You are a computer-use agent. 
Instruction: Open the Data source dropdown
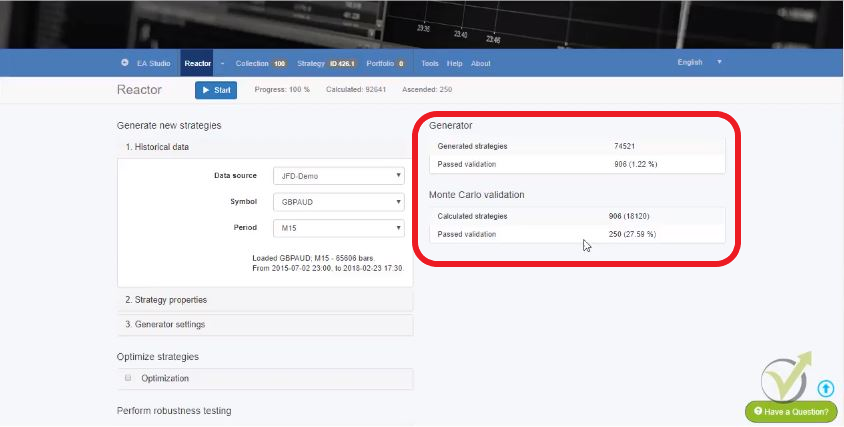(337, 176)
